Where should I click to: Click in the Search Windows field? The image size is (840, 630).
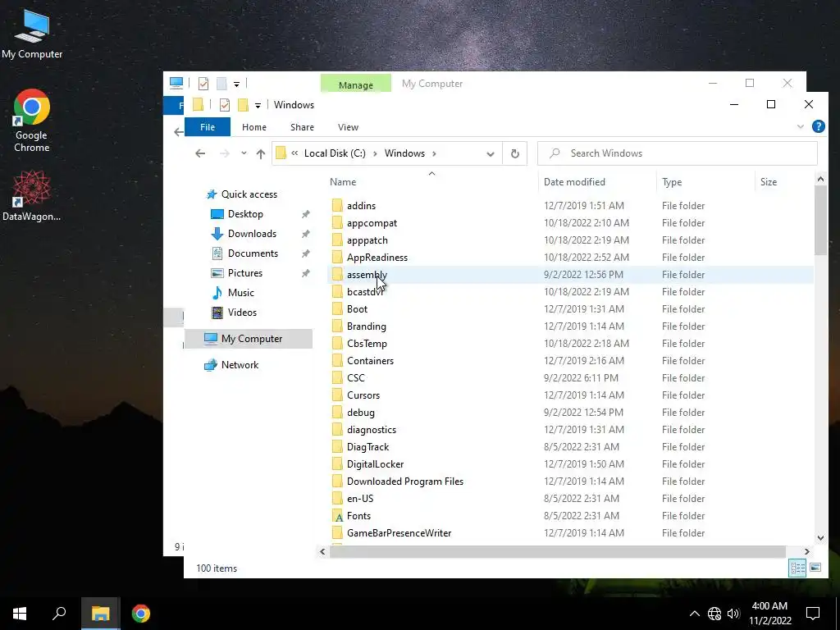(x=677, y=153)
